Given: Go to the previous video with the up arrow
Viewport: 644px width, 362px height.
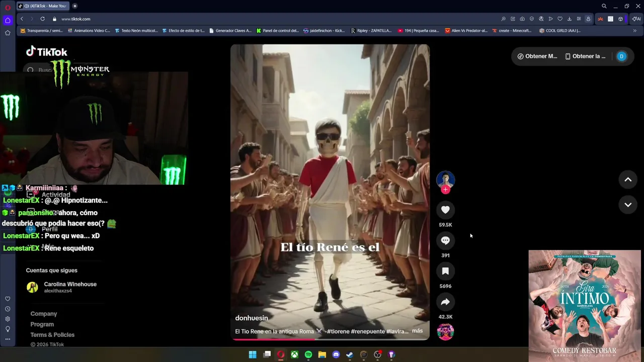Looking at the screenshot, I should coord(628,179).
